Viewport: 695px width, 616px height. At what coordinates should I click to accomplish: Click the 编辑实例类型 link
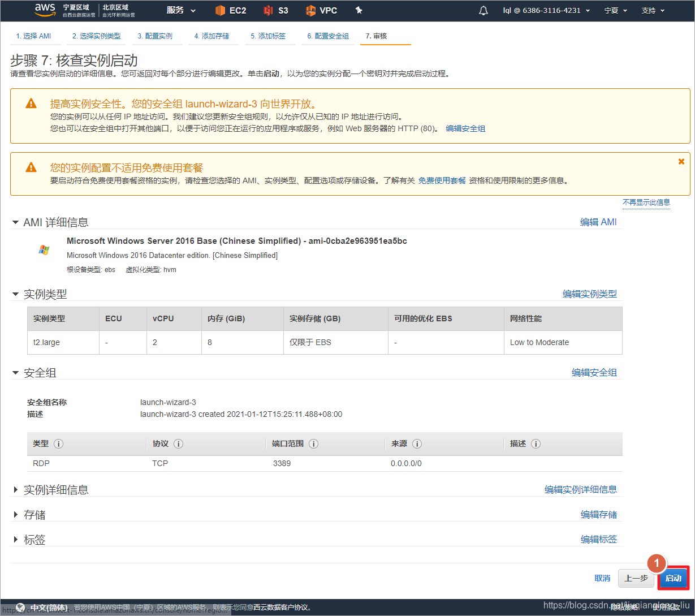pos(590,294)
